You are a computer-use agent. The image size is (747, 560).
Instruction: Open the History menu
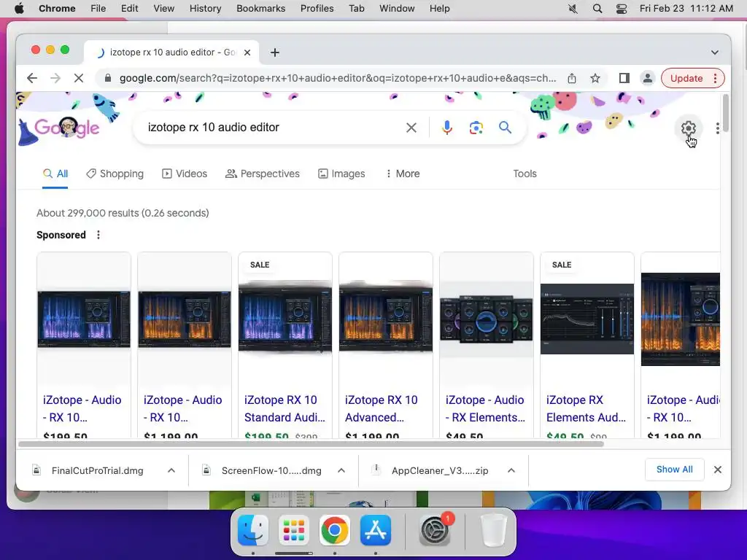click(205, 9)
